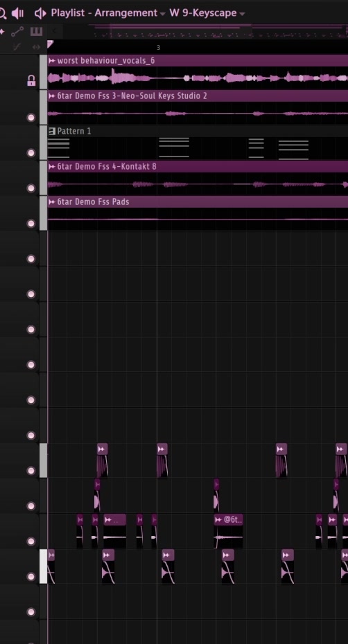The height and width of the screenshot is (644, 348).
Task: Select the @6t audio clip
Action: 229,530
